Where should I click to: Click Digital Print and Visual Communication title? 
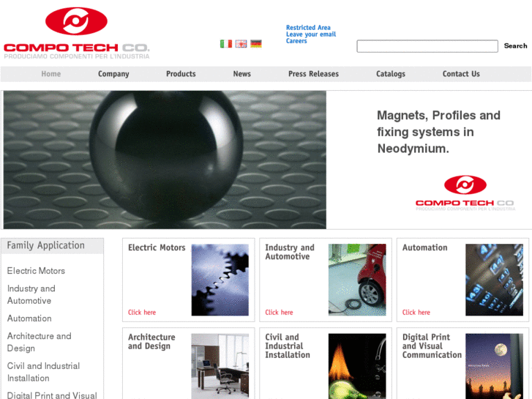point(432,346)
